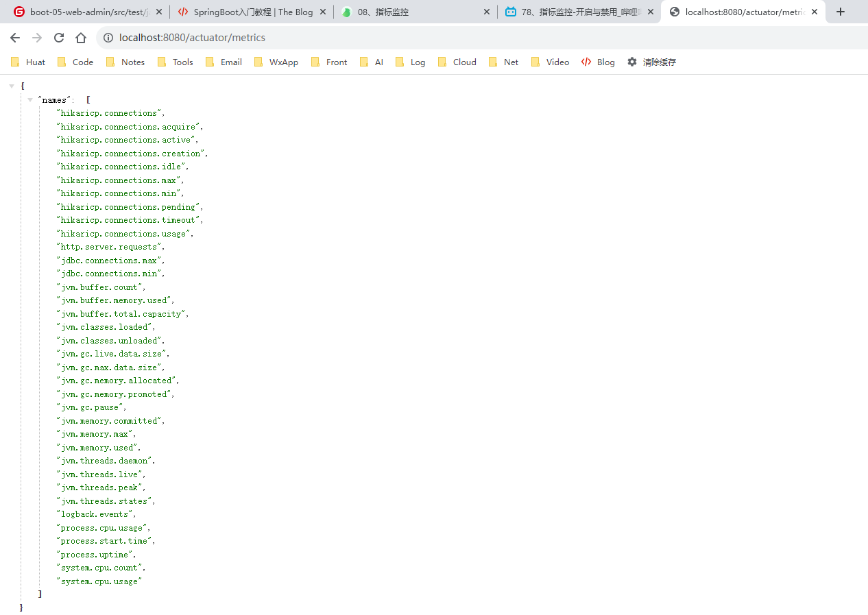This screenshot has width=868, height=615.
Task: Click the site information icon in address bar
Action: coord(108,38)
